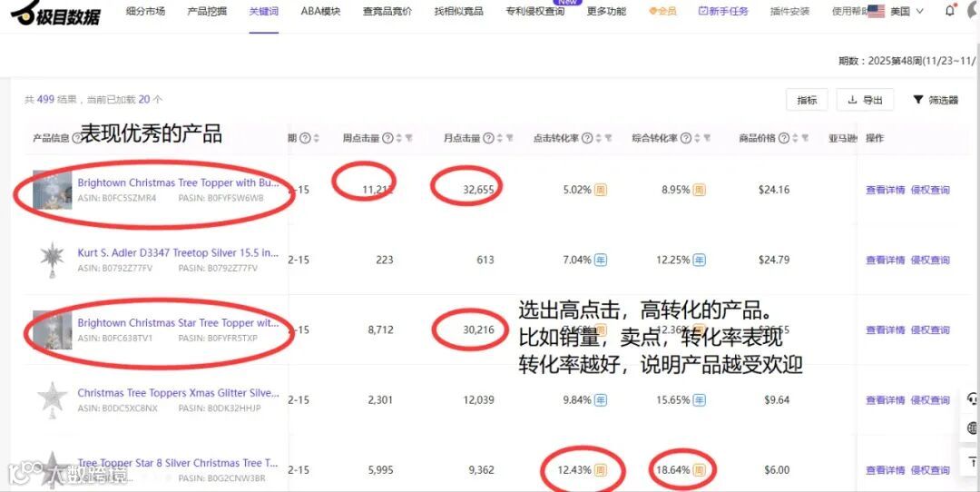Click the Kurt S. Adler product thumbnail
Image resolution: width=980 pixels, height=492 pixels.
pos(52,260)
